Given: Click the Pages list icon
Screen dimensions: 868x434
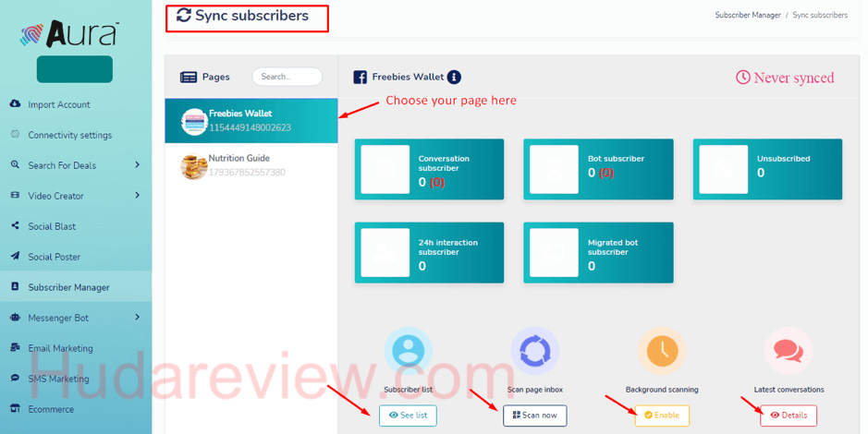Looking at the screenshot, I should point(189,77).
